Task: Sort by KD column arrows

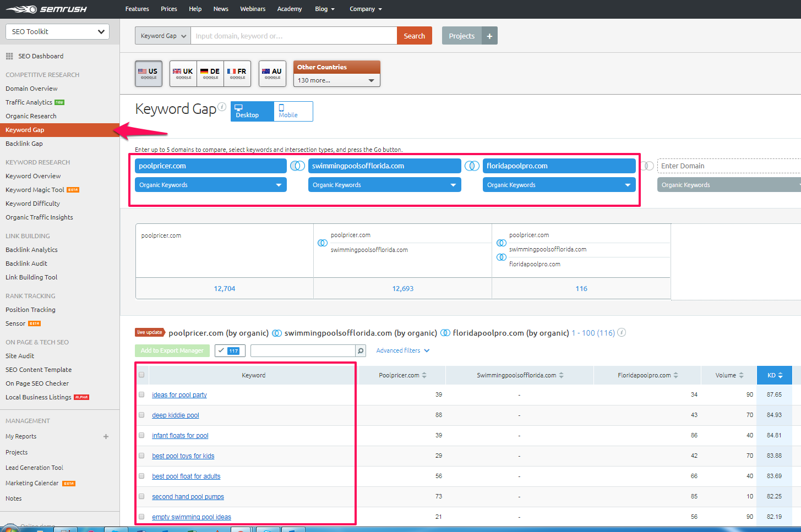Action: pos(780,375)
